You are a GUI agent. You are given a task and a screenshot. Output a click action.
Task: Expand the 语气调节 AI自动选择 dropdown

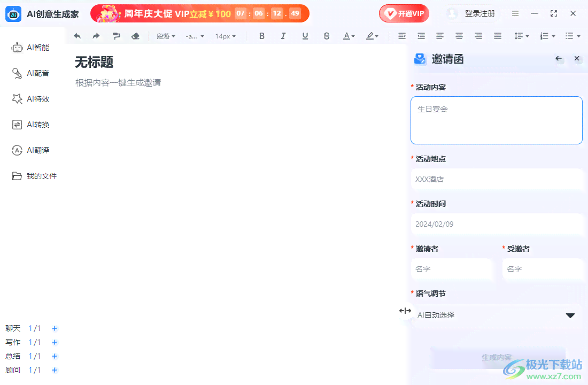pyautogui.click(x=496, y=315)
